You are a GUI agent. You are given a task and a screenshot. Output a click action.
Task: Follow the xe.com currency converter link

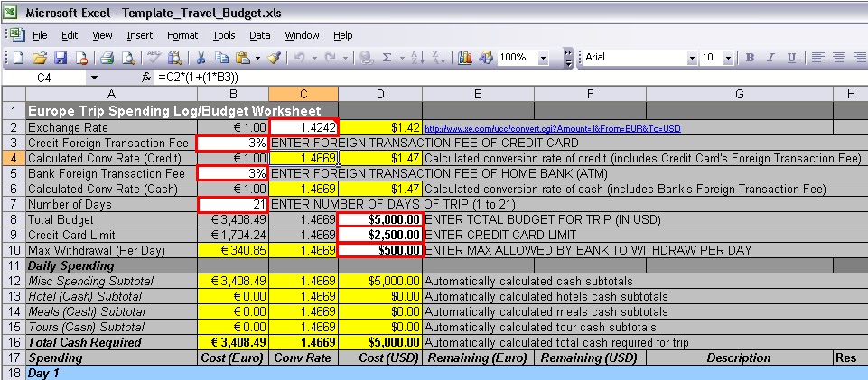[x=553, y=128]
